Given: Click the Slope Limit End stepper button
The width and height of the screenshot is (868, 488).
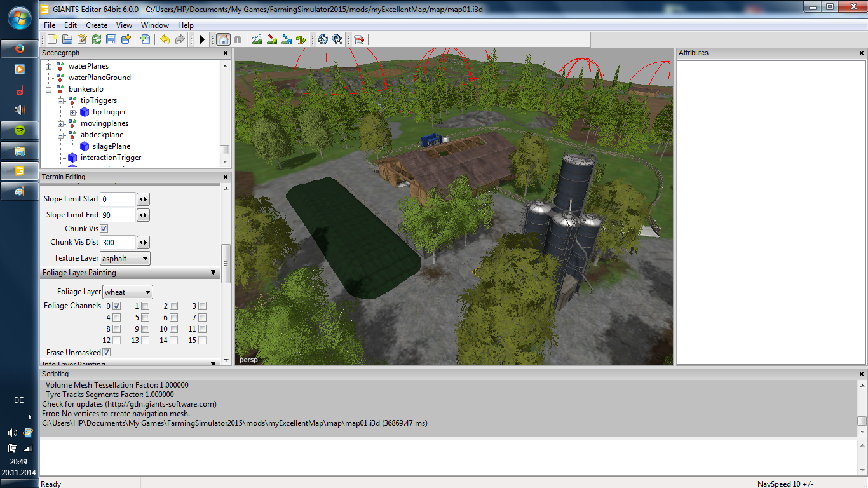Looking at the screenshot, I should tap(144, 215).
